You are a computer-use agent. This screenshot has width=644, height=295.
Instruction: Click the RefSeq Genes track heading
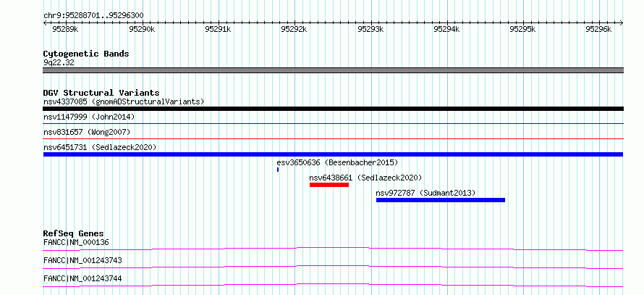pyautogui.click(x=74, y=233)
